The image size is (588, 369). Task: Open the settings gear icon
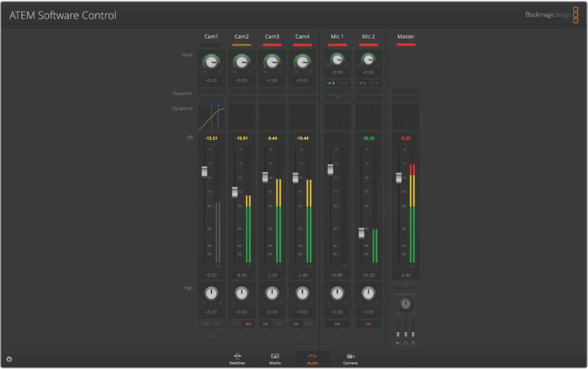[9, 359]
